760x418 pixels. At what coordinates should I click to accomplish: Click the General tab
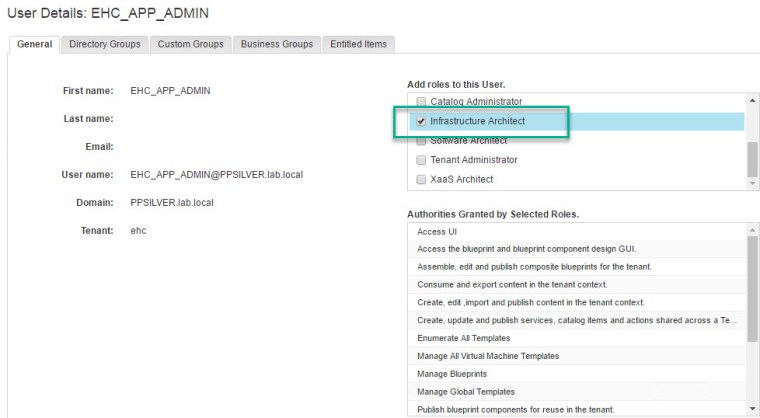point(35,44)
